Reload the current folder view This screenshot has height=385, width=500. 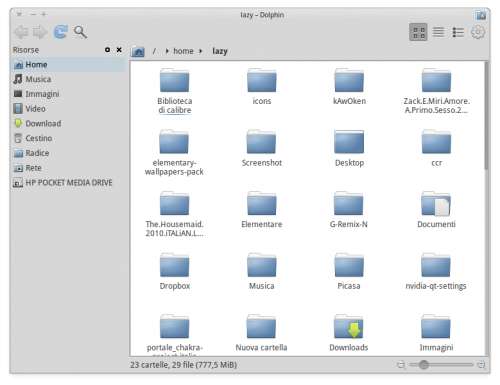tap(61, 32)
